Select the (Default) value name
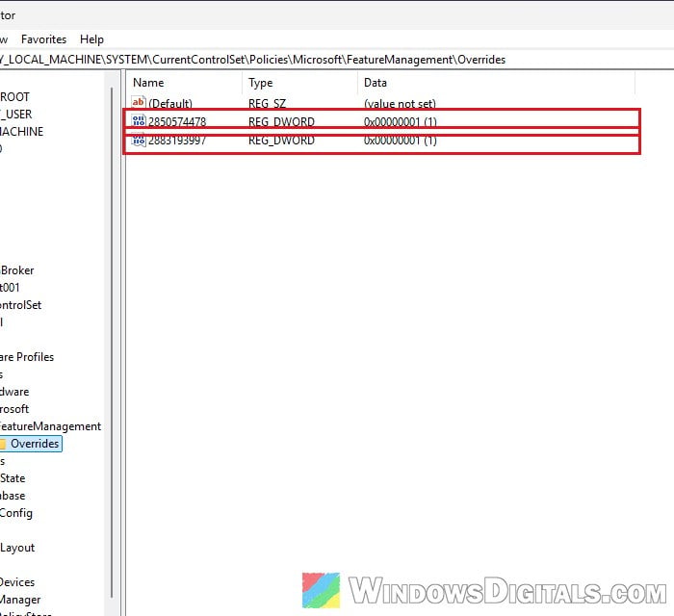The height and width of the screenshot is (616, 674). 170,103
